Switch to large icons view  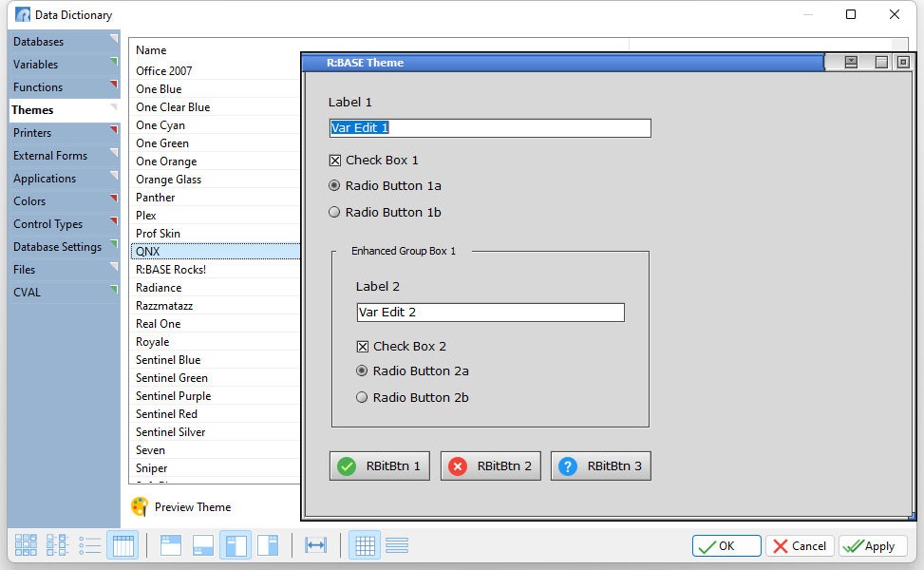coord(26,545)
